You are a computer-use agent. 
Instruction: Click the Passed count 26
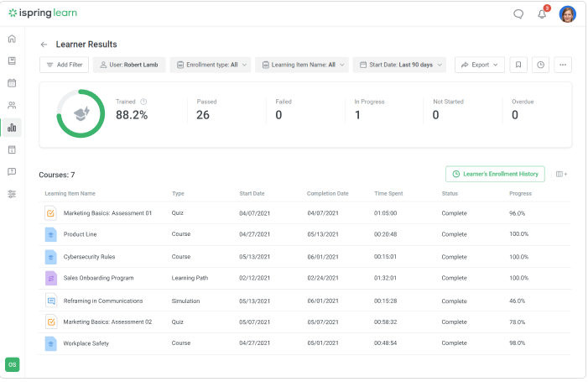(203, 115)
